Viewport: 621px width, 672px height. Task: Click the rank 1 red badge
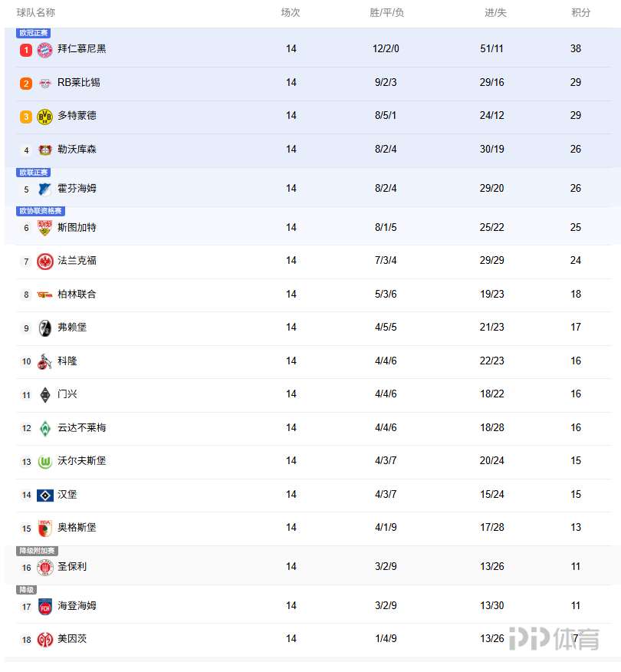(26, 50)
